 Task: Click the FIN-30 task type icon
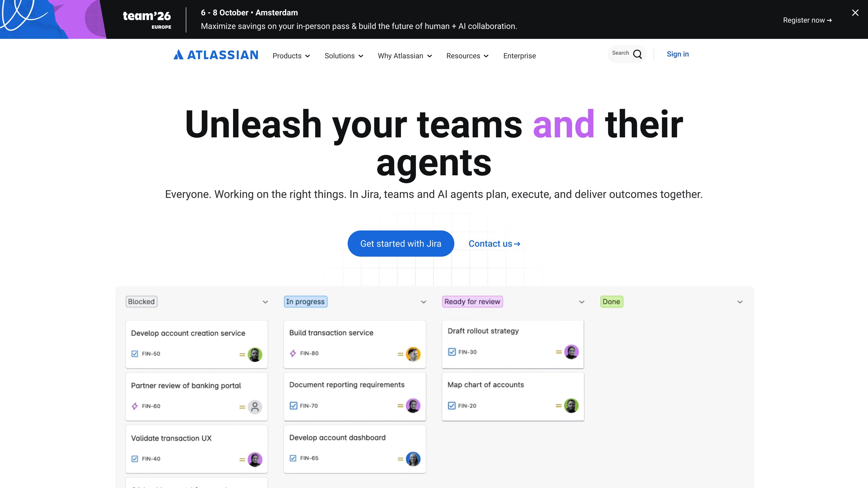pyautogui.click(x=452, y=352)
